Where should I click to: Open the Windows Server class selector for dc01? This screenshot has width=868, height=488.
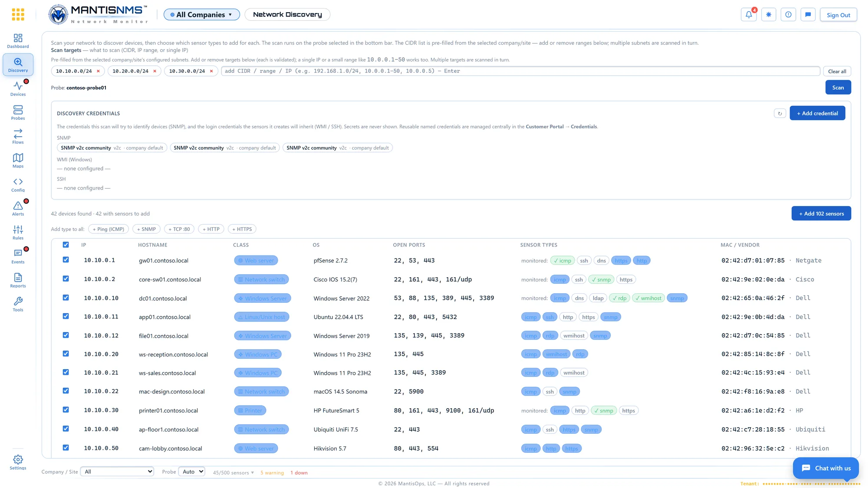(263, 298)
